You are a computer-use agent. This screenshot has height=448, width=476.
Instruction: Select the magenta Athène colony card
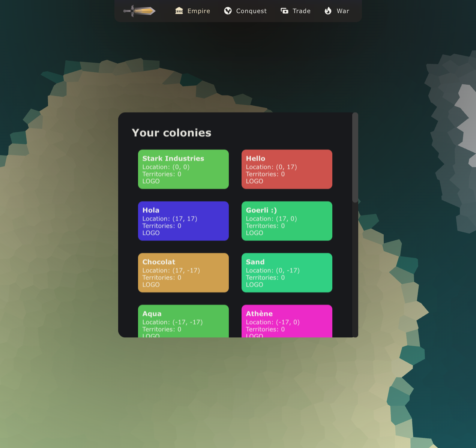(287, 321)
